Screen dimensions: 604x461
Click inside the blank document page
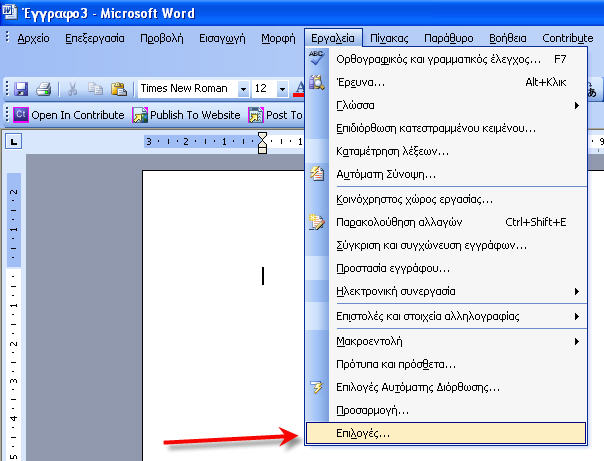click(223, 316)
